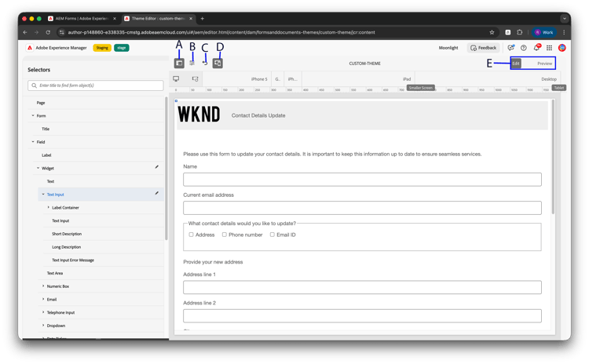Open the browser extensions puzzle icon
The image size is (589, 364).
click(520, 32)
